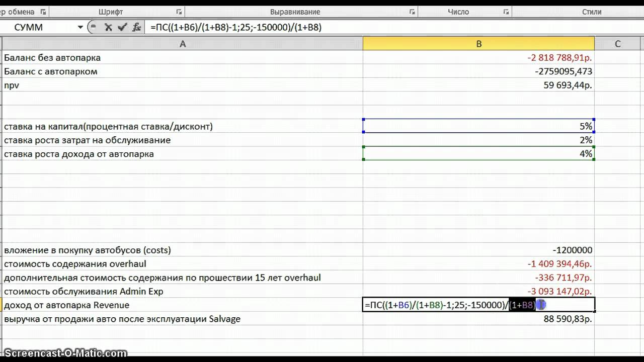This screenshot has height=362, width=644.
Task: Place cursor in the formula bar text
Action: tap(236, 28)
